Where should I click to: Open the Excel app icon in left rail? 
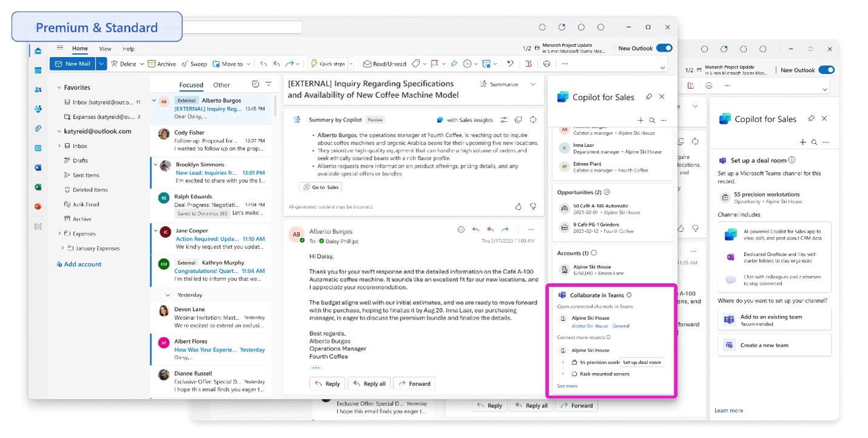coord(38,187)
